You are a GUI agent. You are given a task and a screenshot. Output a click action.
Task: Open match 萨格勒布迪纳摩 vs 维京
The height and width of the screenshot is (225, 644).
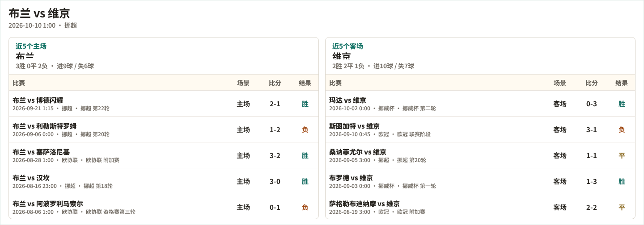point(364,204)
